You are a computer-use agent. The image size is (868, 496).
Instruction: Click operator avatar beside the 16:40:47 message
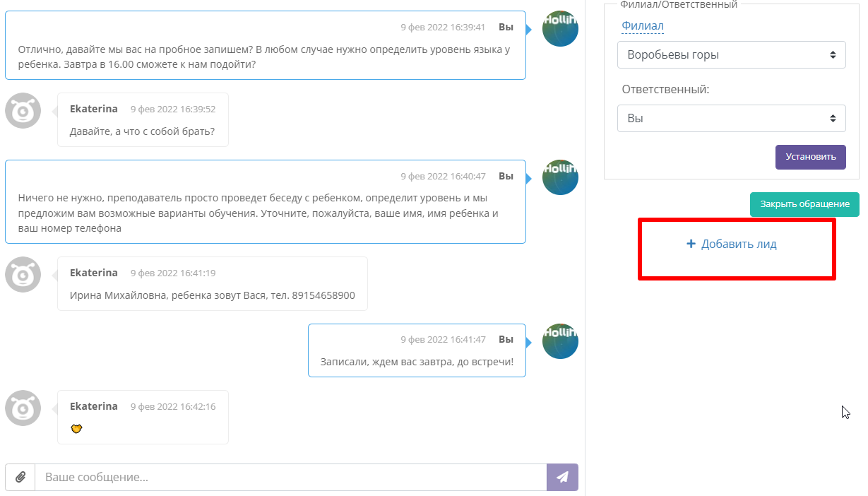[560, 177]
